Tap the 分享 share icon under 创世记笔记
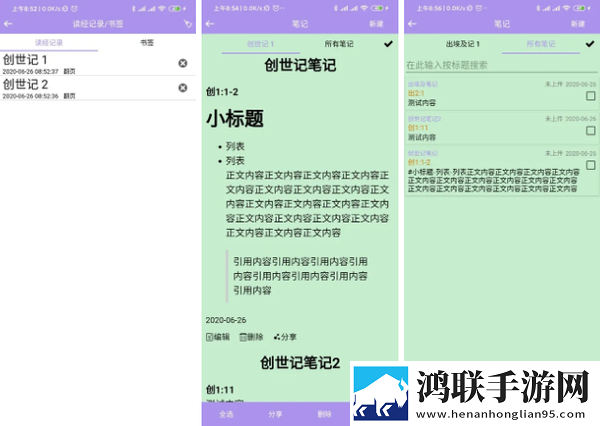 pos(285,337)
